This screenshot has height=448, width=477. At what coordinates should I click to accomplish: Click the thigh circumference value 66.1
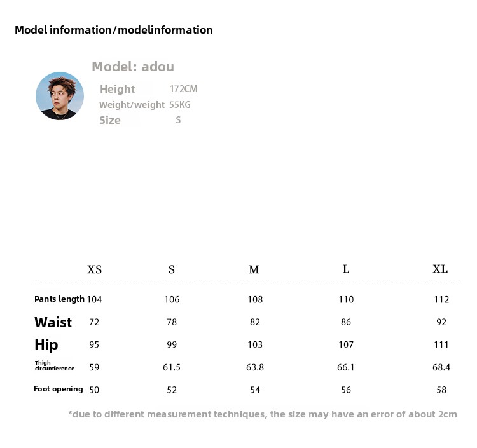(x=346, y=367)
